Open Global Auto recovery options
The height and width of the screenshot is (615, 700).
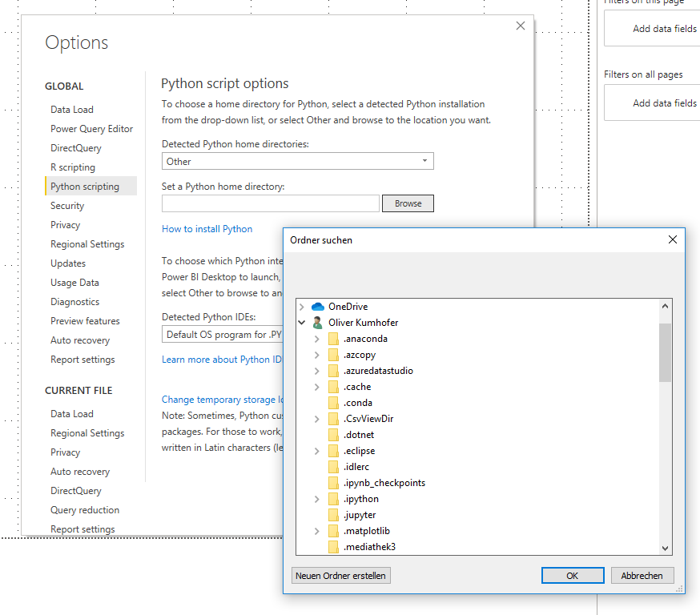click(x=80, y=340)
